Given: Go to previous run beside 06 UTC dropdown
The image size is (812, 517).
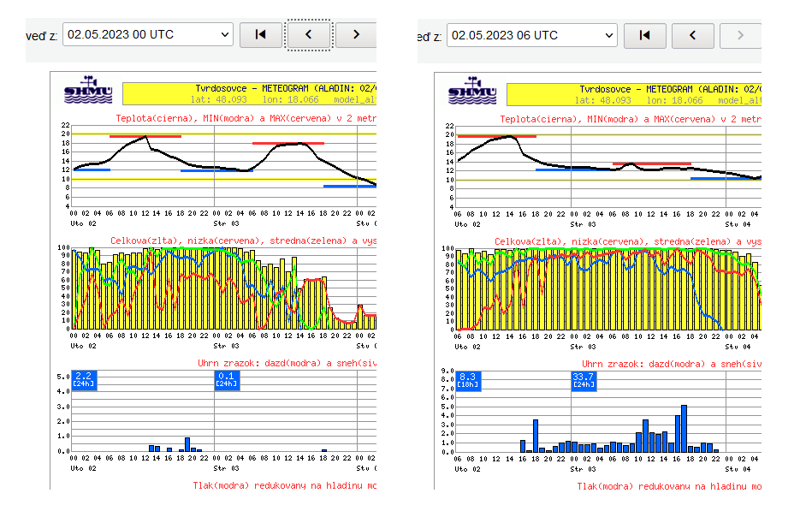Looking at the screenshot, I should [x=692, y=35].
